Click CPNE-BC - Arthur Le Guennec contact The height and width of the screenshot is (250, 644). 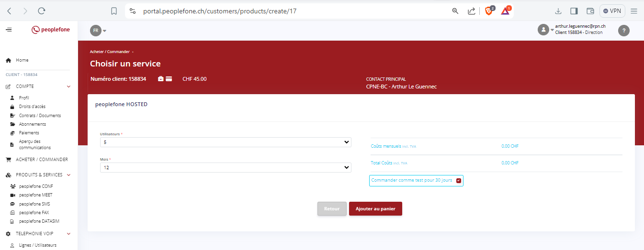(401, 87)
